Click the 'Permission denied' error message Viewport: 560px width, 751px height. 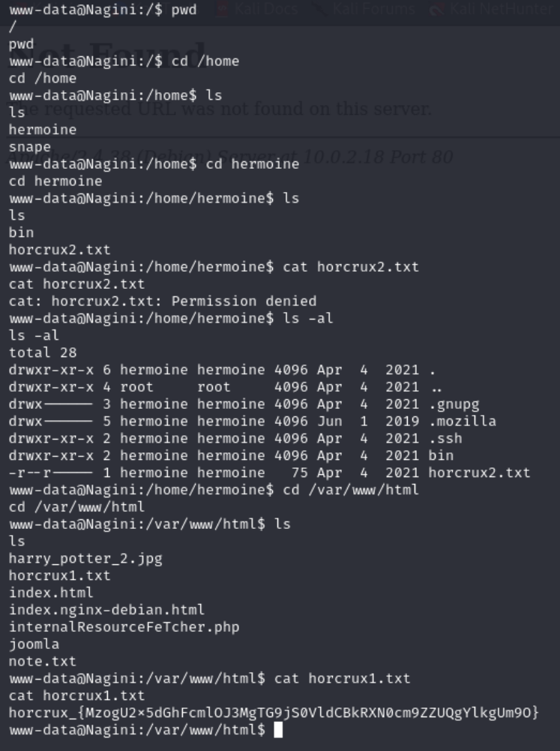tap(244, 302)
